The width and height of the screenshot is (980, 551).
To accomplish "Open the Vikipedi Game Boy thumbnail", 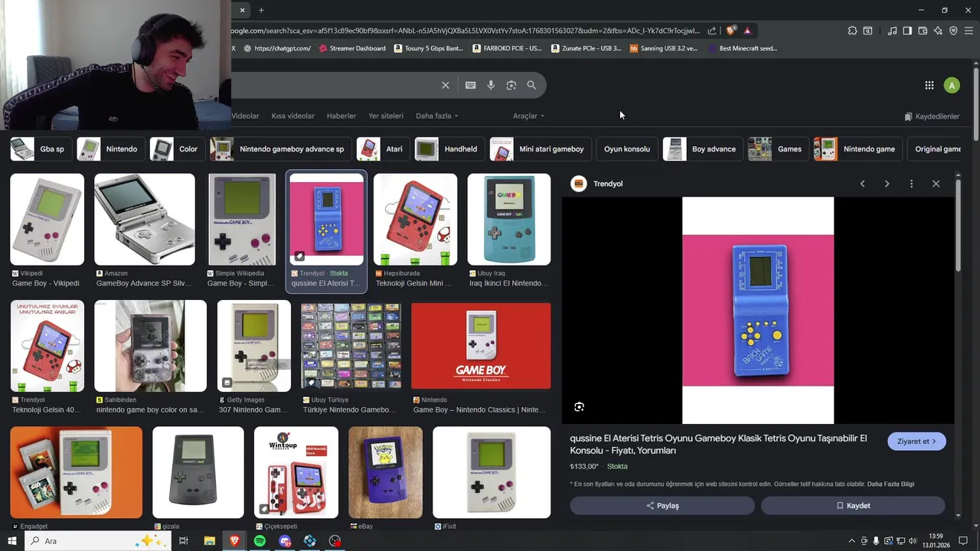I will [x=47, y=219].
